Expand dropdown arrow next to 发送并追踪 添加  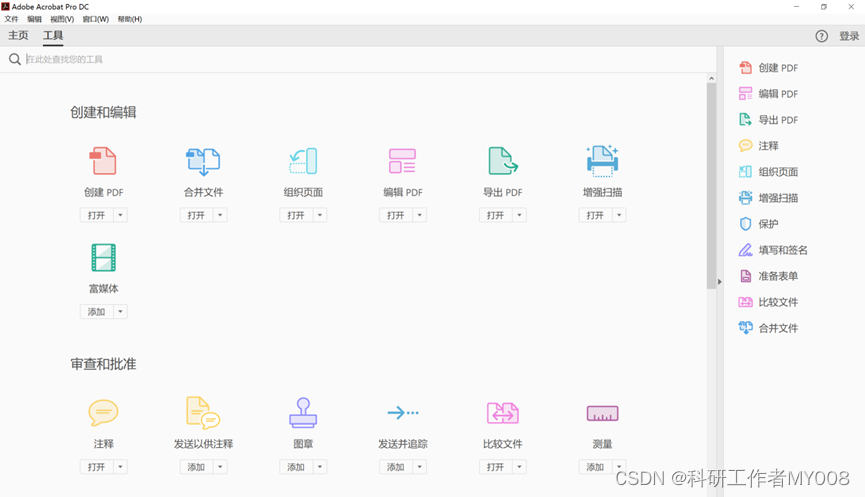point(420,467)
